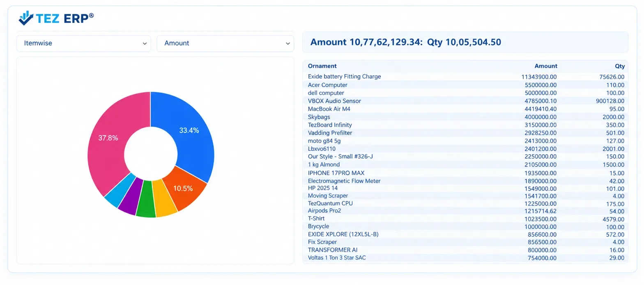
Task: Select the Brycycle row
Action: click(x=465, y=226)
